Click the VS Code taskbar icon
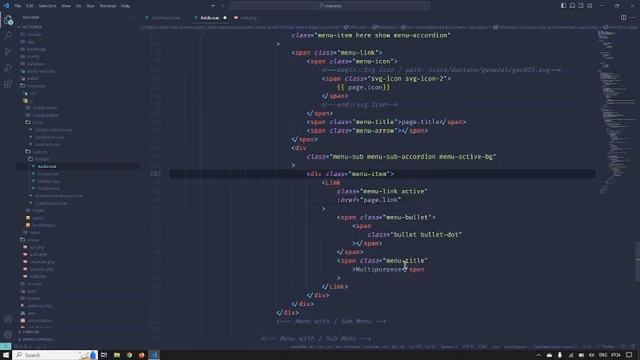This screenshot has width=640, height=360. point(154,355)
